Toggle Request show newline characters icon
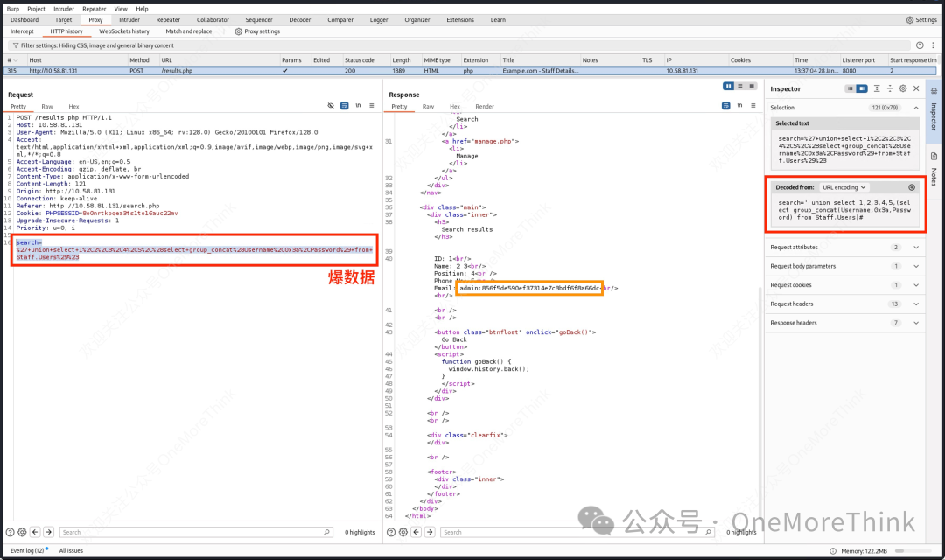945x560 pixels. 358,106
